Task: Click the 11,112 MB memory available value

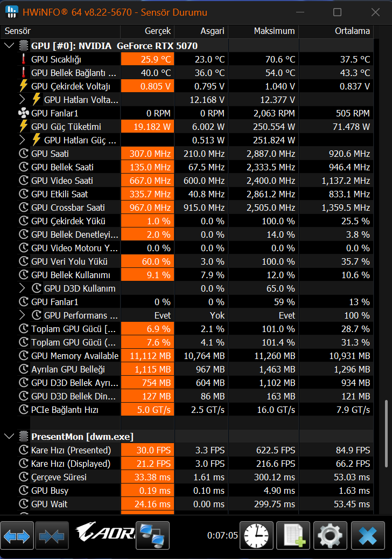Action: pyautogui.click(x=150, y=356)
